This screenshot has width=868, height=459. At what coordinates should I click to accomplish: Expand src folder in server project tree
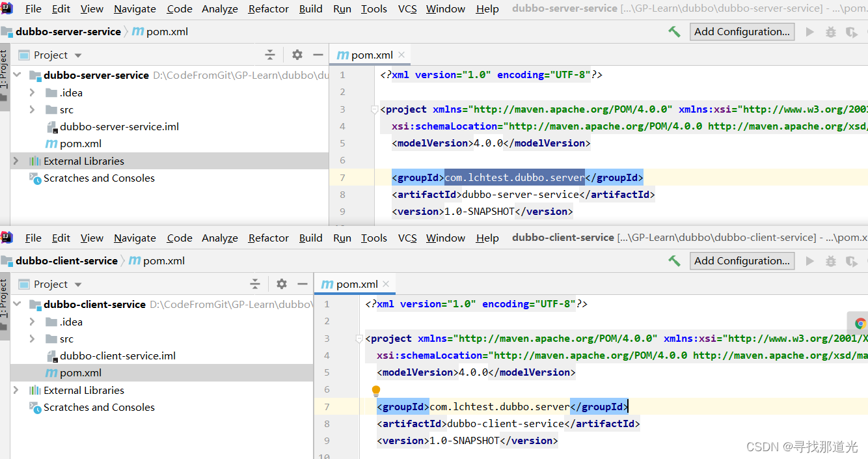tap(32, 109)
